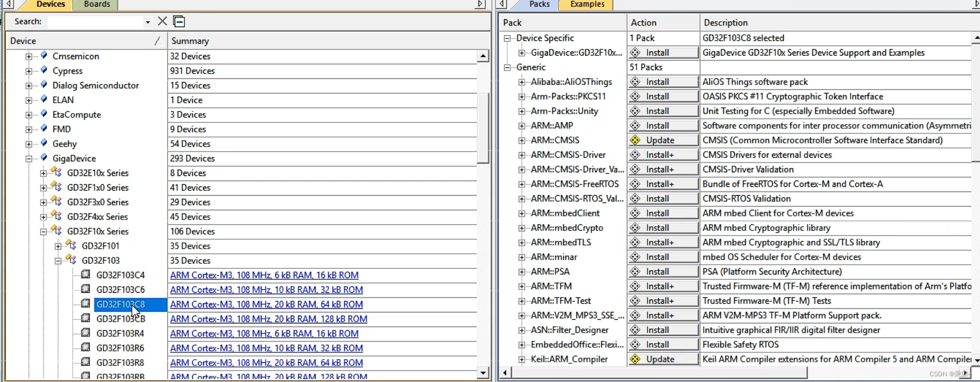Click the '293 Devices' summary cell

[322, 158]
